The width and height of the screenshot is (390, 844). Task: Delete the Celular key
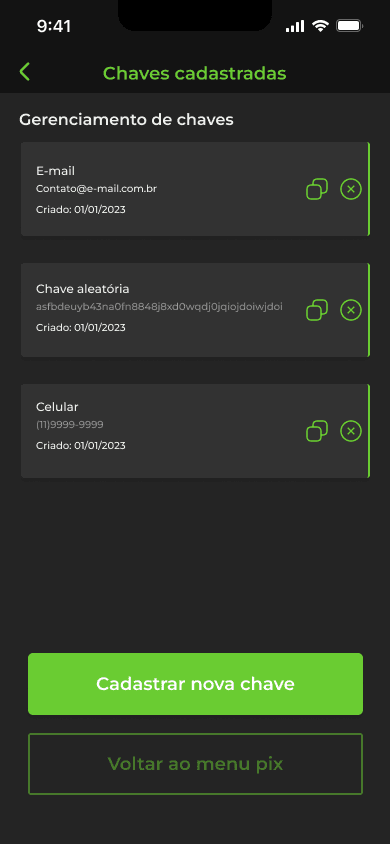351,431
